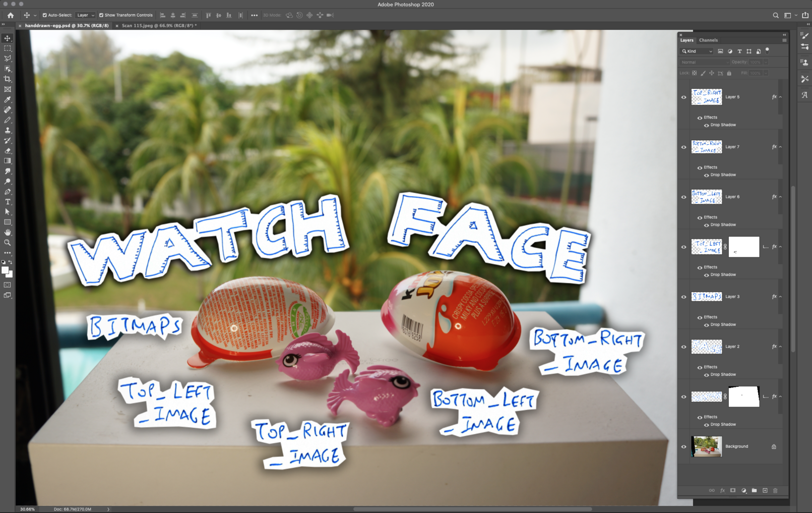Select the Crop tool
The height and width of the screenshot is (513, 812).
8,79
